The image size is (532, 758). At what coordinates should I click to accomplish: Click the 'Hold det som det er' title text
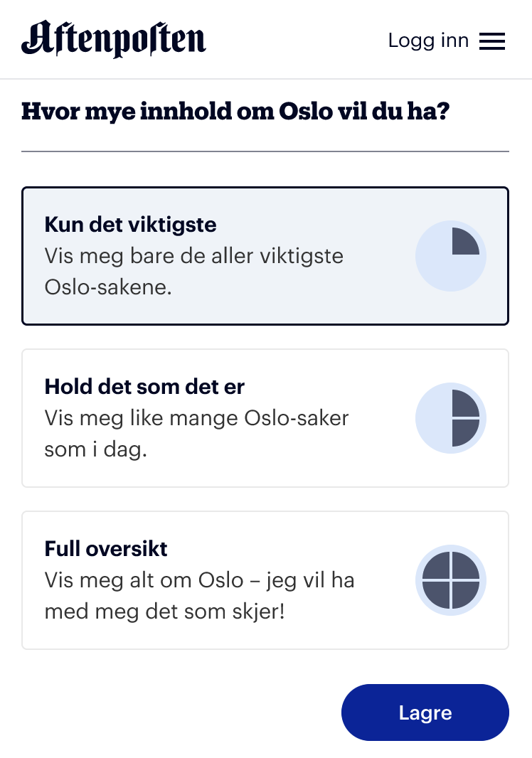(144, 387)
